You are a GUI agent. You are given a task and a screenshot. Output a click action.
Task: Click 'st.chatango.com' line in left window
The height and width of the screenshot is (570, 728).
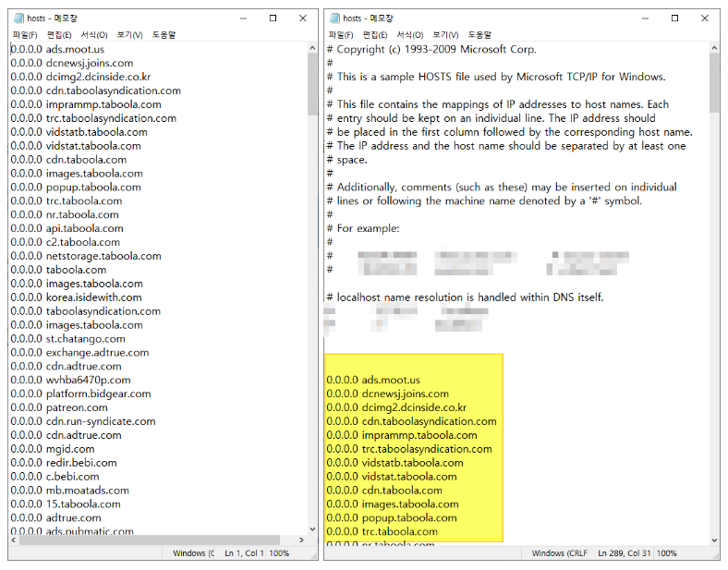point(67,339)
